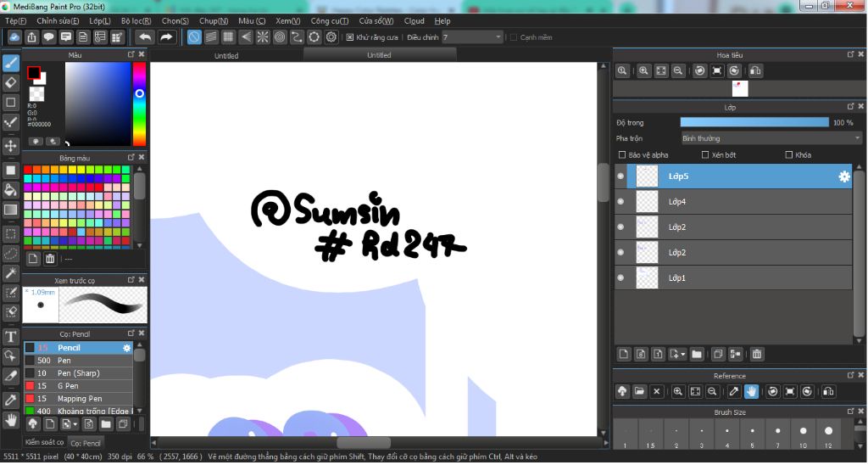Select the Hand tool in left toolbar
Screen dimensions: 868x465
(x=10, y=419)
